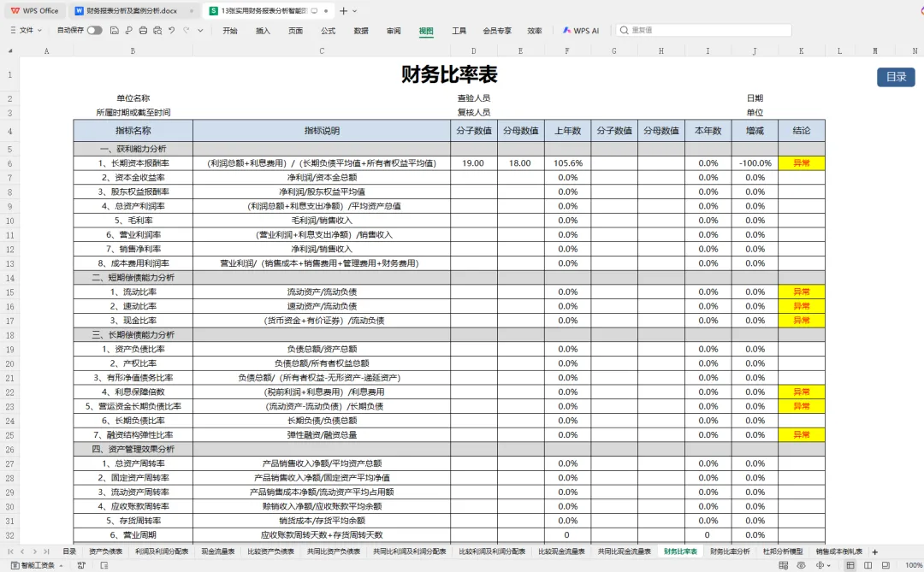The width and height of the screenshot is (924, 572).
Task: Open the 效率 ribbon tab
Action: click(x=535, y=31)
